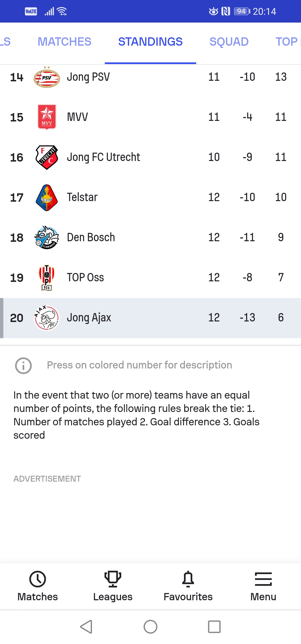Open the Telstar team name
The image size is (301, 644).
(x=82, y=197)
